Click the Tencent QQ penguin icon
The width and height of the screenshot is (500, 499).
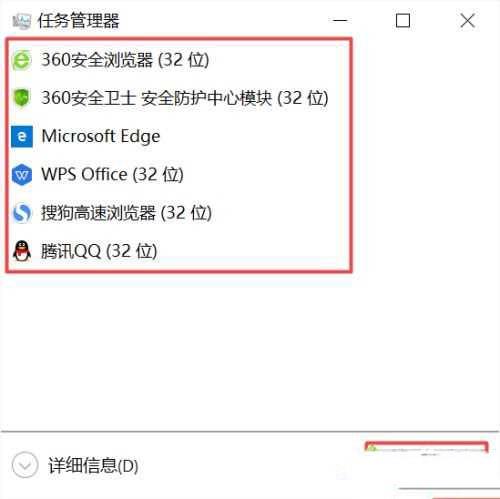tap(22, 251)
